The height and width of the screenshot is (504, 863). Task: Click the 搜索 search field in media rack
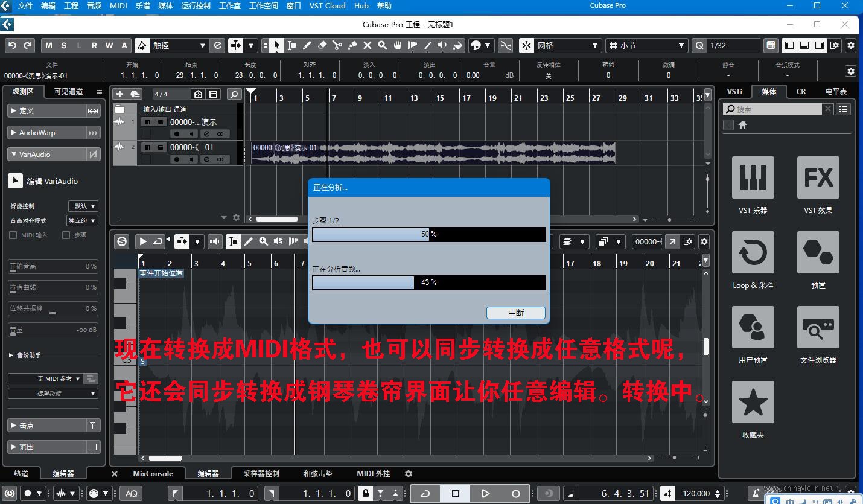point(772,109)
